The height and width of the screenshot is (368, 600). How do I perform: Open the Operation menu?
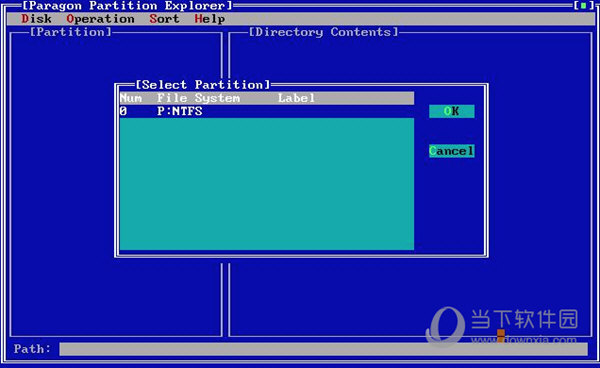tap(100, 18)
